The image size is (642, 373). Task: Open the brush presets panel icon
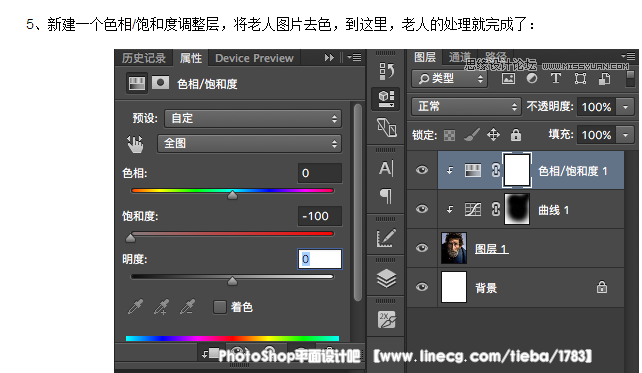[386, 237]
